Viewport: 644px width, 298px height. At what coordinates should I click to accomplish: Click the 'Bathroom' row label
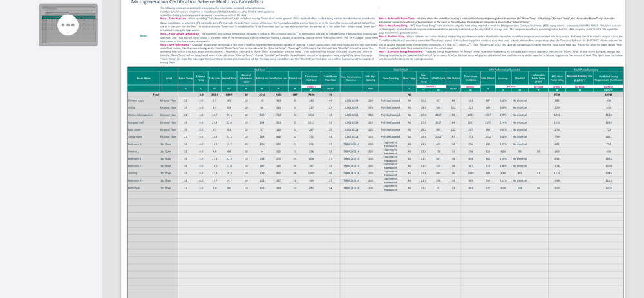pyautogui.click(x=133, y=188)
